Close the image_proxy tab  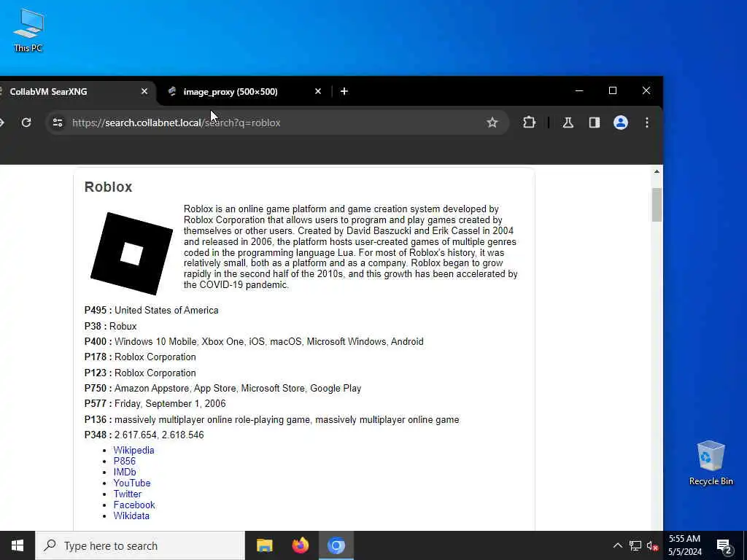tap(318, 91)
